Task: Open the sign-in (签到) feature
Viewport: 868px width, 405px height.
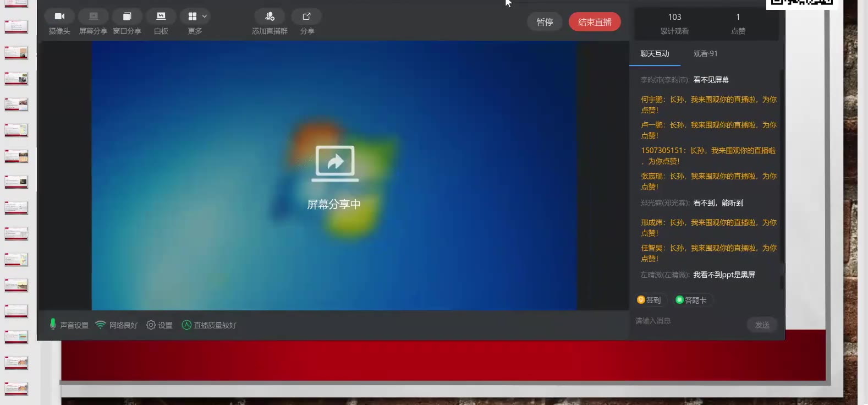Action: click(x=649, y=300)
